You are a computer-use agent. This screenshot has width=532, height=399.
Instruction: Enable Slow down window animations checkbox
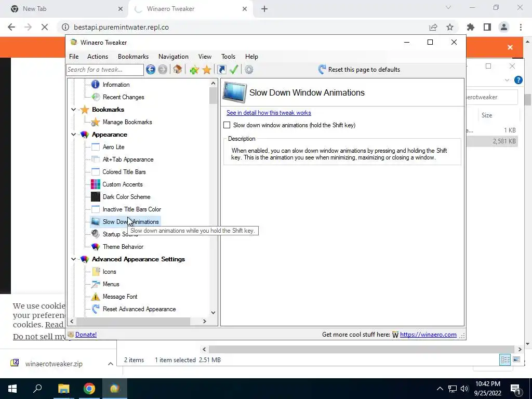pyautogui.click(x=227, y=125)
